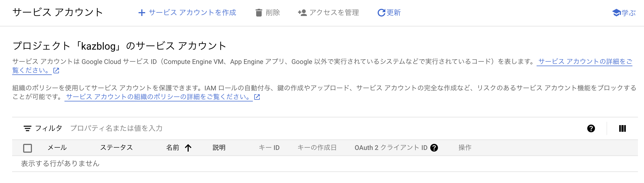Click the サービス アカウントを作成 button

(x=192, y=13)
